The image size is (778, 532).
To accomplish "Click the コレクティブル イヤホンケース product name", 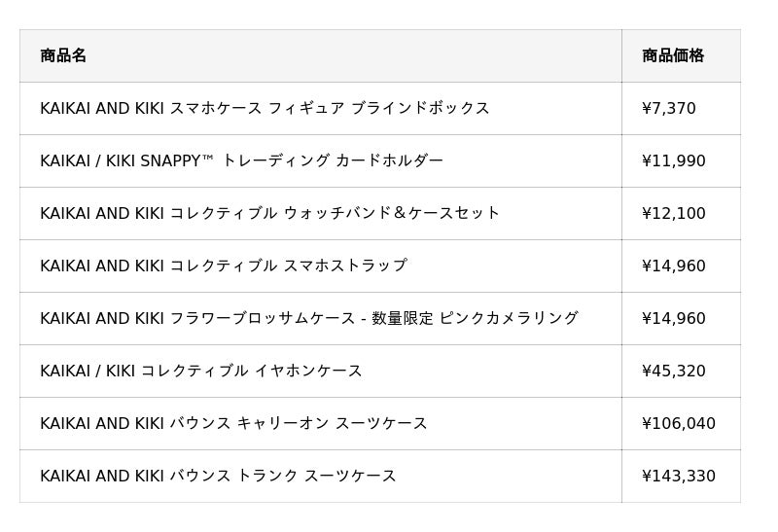I will coord(200,371).
